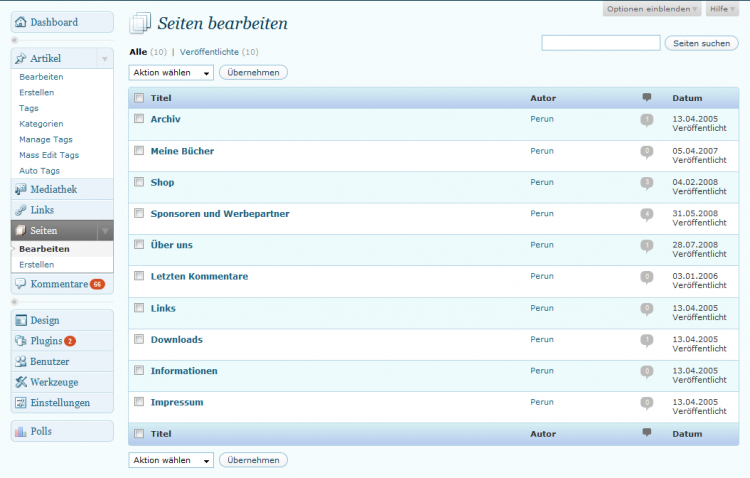Expand the Optionen einblenden panel
This screenshot has width=750, height=478.
651,9
